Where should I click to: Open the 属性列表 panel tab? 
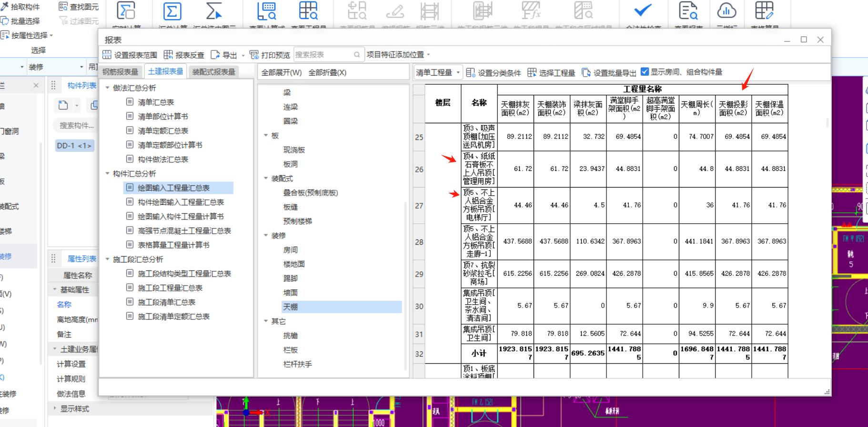[x=81, y=258]
